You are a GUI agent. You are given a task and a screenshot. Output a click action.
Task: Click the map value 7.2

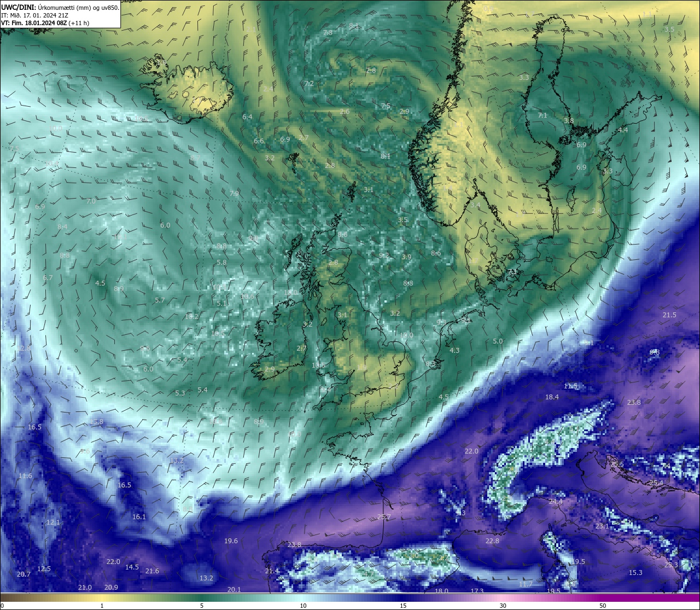[x=310, y=83]
